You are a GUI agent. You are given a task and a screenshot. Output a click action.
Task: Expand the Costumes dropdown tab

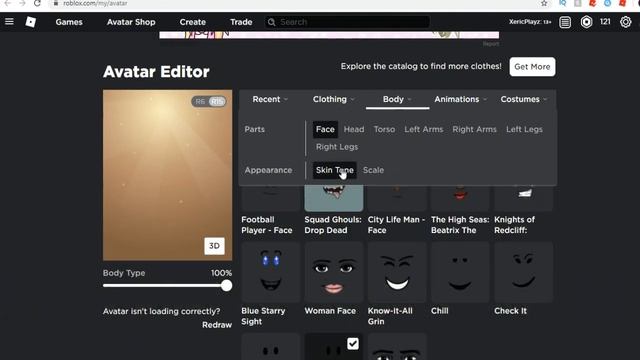coord(524,99)
